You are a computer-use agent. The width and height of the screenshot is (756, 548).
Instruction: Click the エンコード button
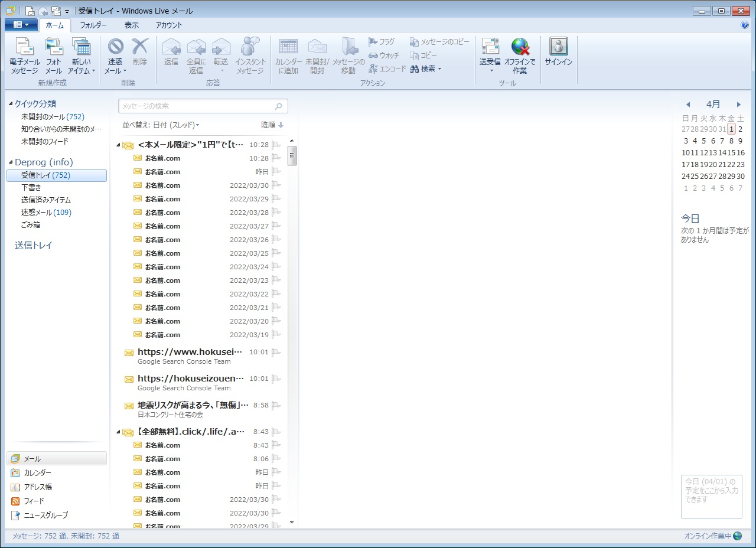click(x=387, y=69)
